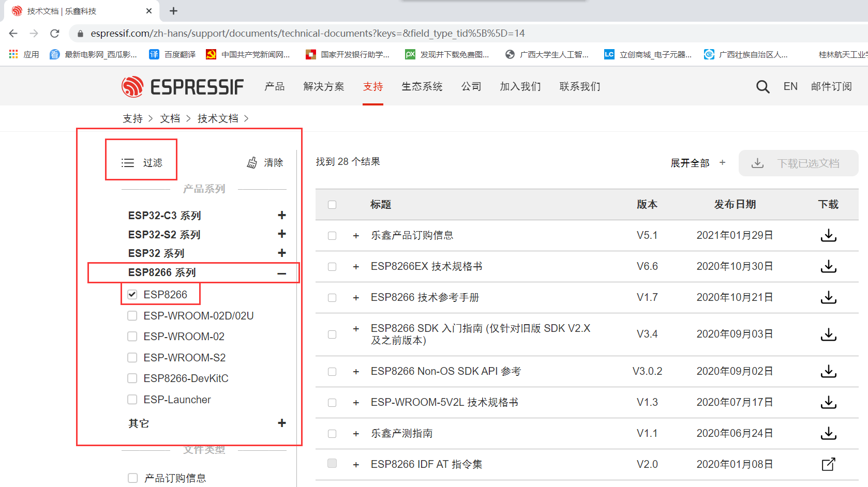Download 乐鑫产品订购信息 document
The image size is (868, 487).
pos(828,236)
